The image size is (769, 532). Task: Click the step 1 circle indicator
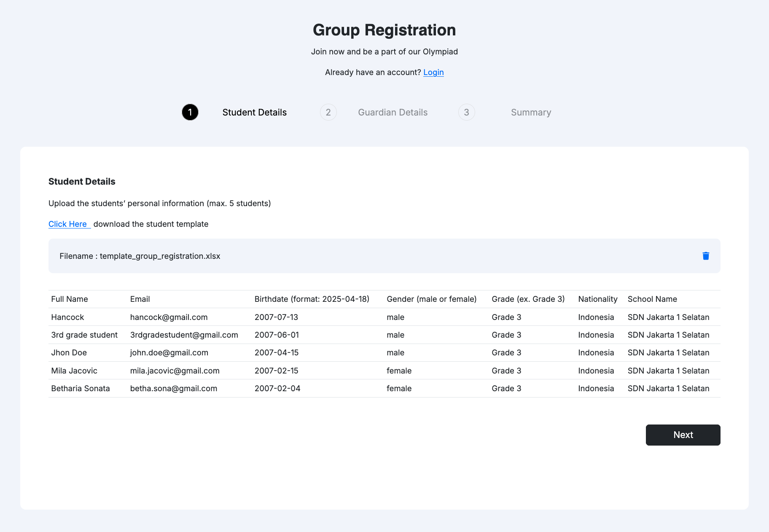pyautogui.click(x=190, y=112)
